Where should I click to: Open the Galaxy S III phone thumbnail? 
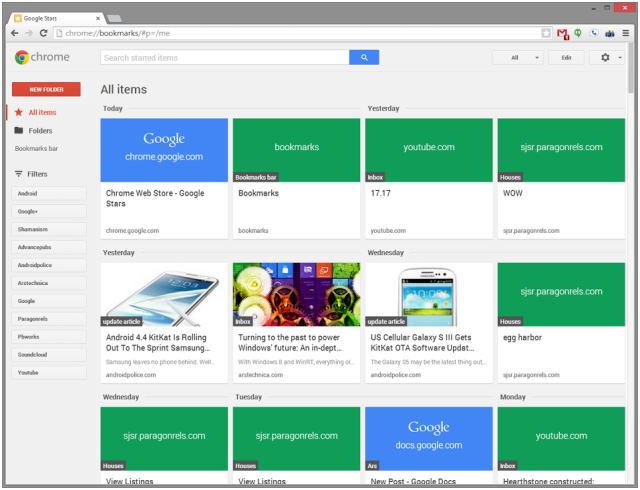pos(429,294)
